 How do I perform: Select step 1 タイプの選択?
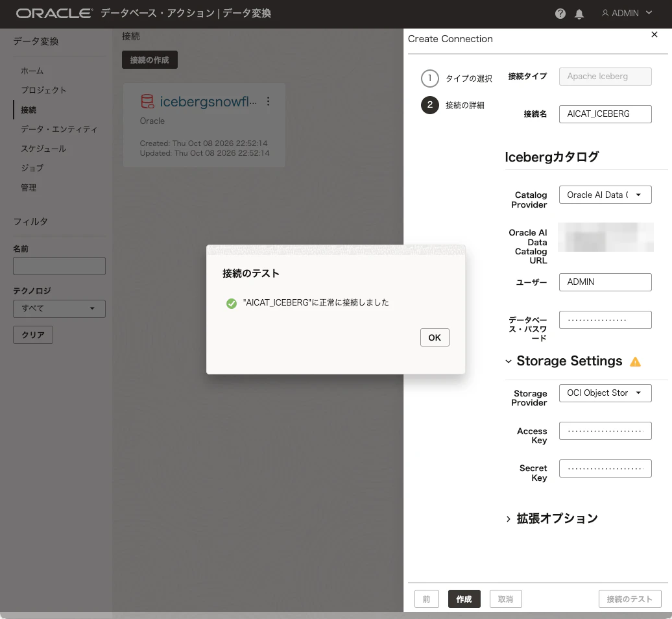457,79
